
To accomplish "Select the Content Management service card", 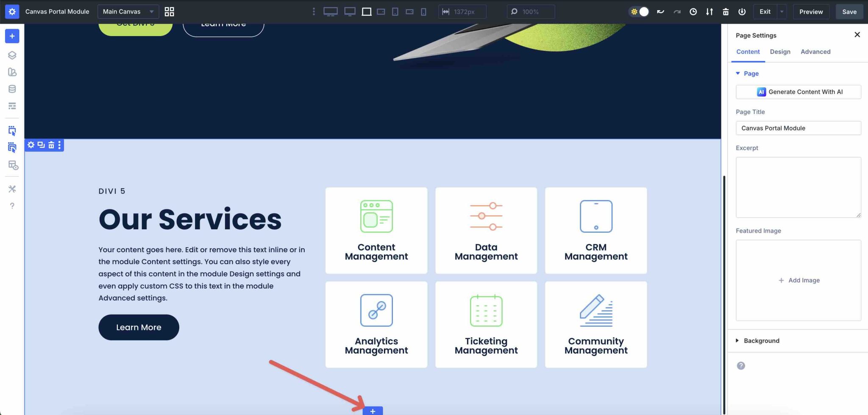I will [x=376, y=231].
